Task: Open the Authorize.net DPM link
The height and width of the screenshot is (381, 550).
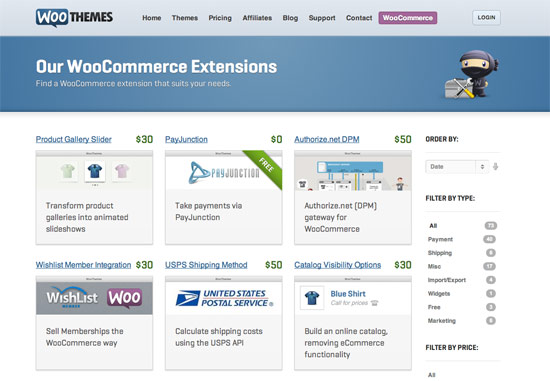Action: click(x=327, y=139)
